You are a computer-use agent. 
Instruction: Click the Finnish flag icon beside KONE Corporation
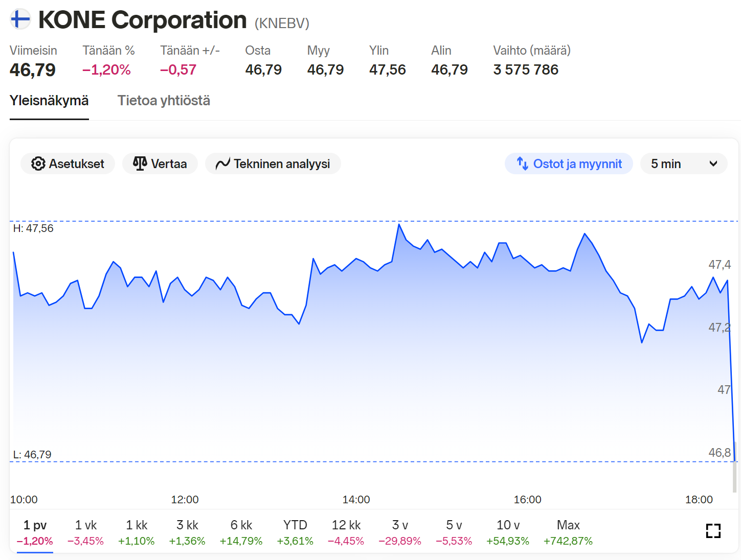20,19
